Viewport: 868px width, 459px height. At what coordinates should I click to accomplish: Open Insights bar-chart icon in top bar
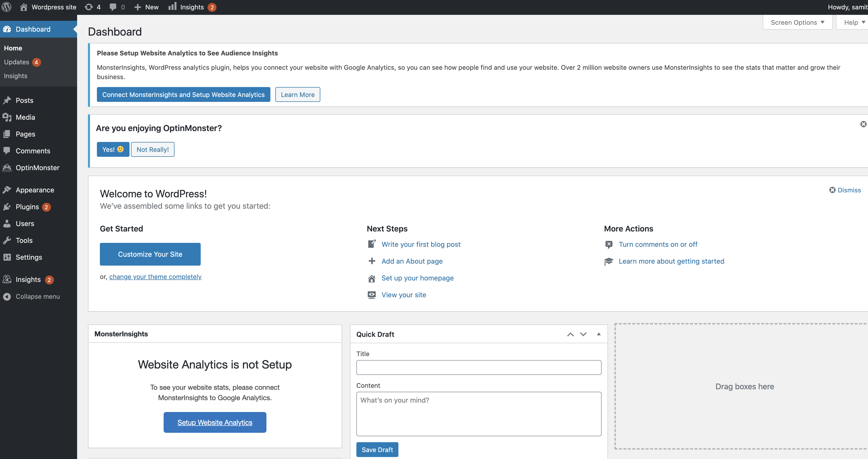click(172, 7)
